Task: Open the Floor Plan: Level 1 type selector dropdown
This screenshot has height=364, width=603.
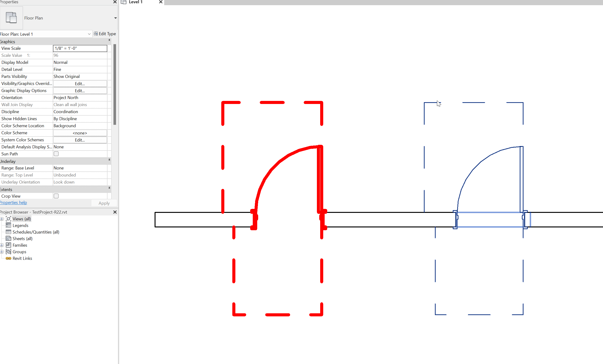Action: (x=89, y=34)
